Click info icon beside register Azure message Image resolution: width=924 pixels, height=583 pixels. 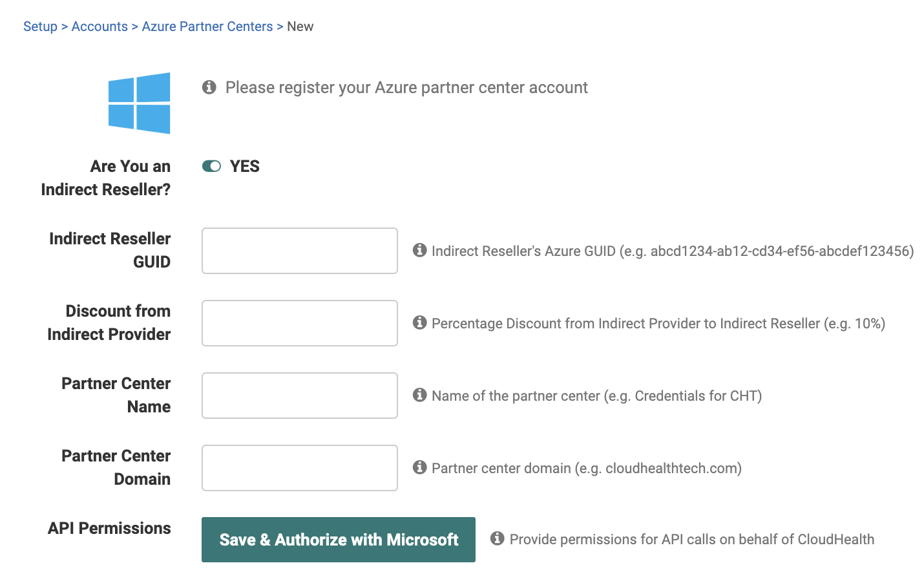point(209,87)
